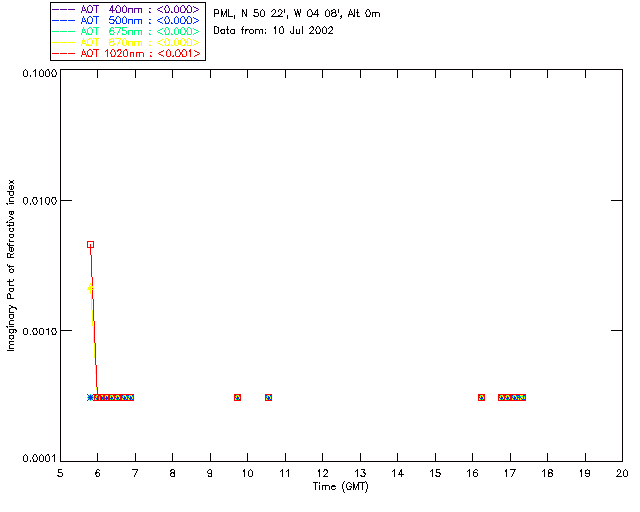Click the x-axis tick label 8

pos(172,473)
